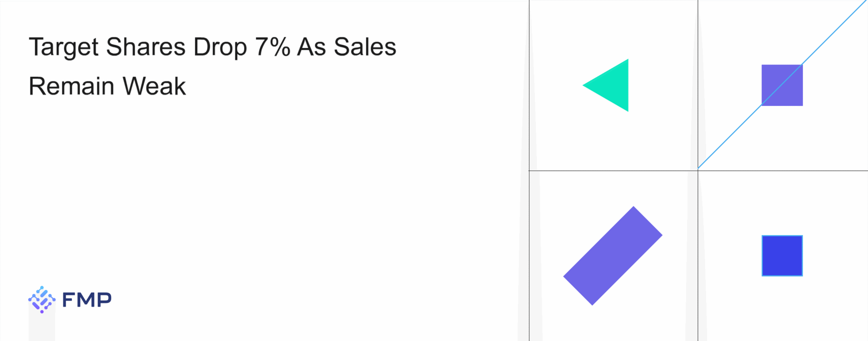
Task: Click the word "As" in the headline
Action: pyautogui.click(x=311, y=47)
